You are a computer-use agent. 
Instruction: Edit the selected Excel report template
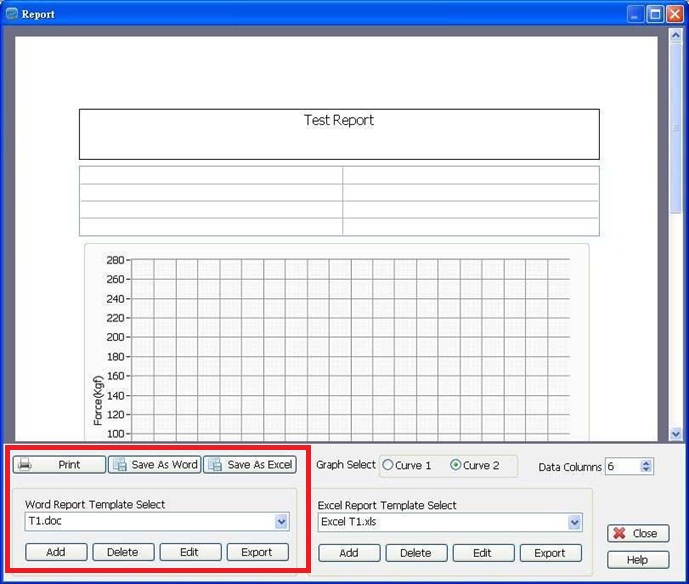(x=483, y=553)
